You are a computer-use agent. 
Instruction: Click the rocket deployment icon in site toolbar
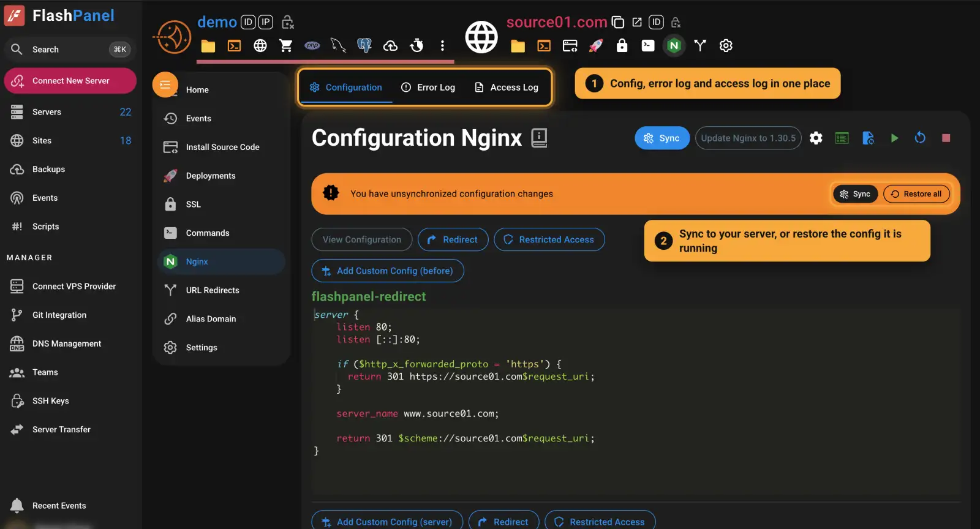pos(596,46)
